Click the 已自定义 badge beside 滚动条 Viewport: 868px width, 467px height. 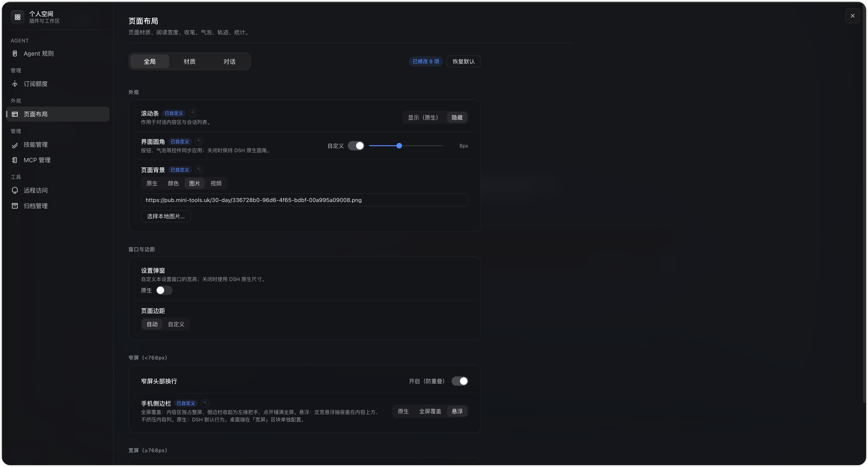174,113
